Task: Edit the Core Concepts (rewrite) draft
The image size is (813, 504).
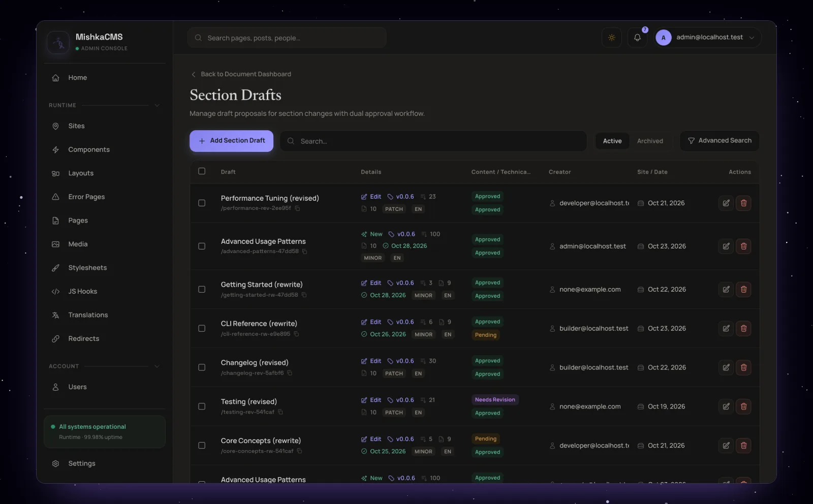Action: pyautogui.click(x=726, y=446)
